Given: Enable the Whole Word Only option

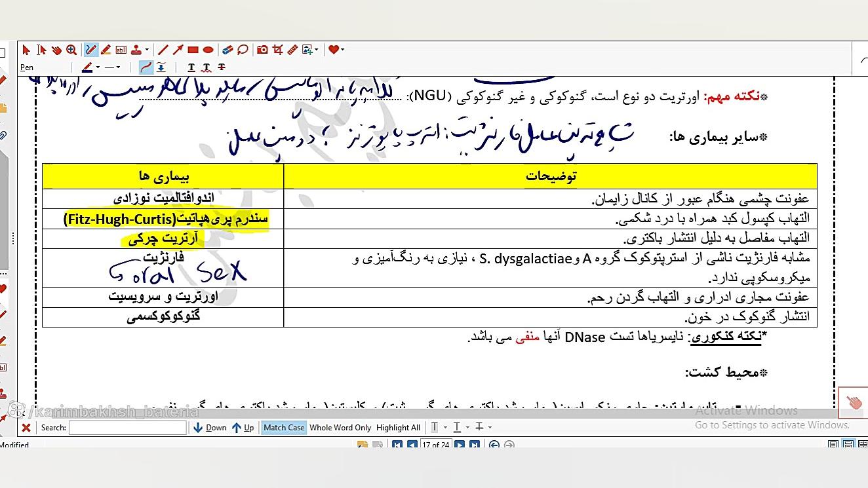Looking at the screenshot, I should tap(340, 427).
